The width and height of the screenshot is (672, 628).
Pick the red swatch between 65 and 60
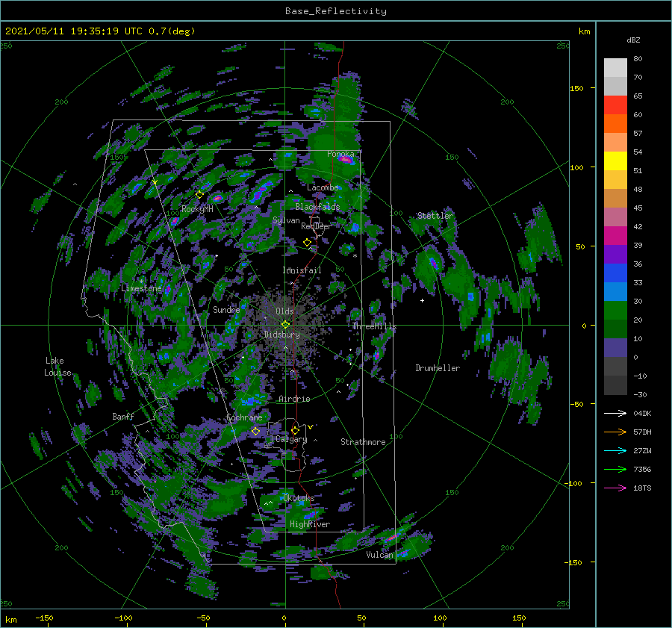coord(615,105)
